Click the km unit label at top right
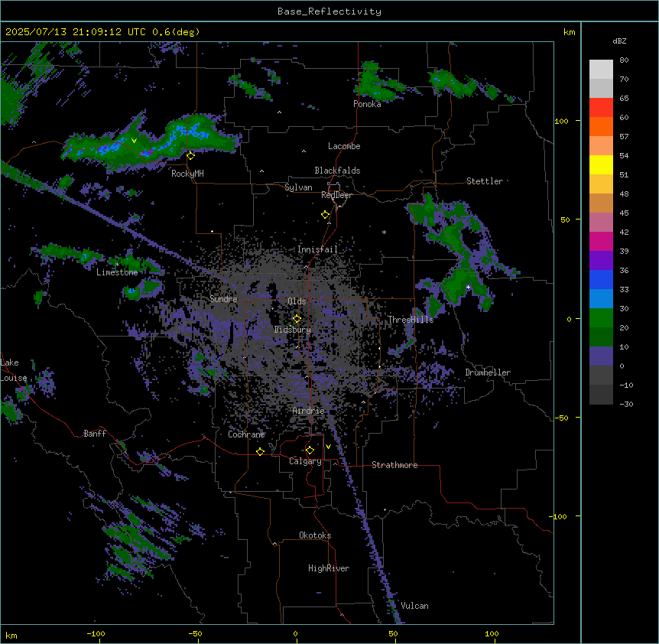Image resolution: width=659 pixels, height=644 pixels. [x=569, y=32]
